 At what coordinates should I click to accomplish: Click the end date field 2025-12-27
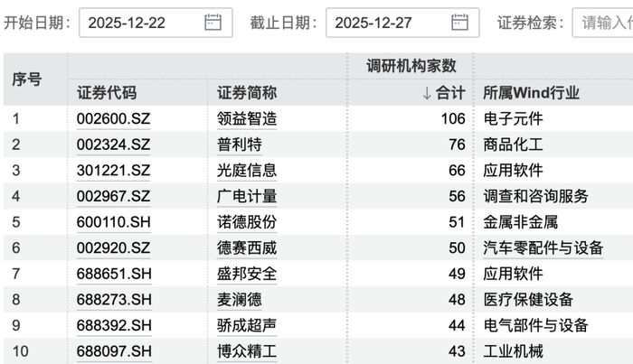click(x=402, y=23)
